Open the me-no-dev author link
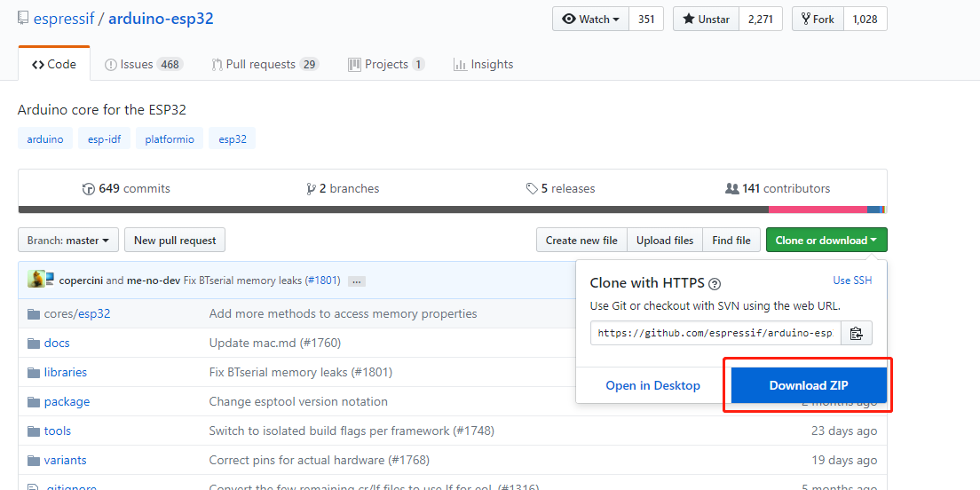980x490 pixels. click(154, 281)
